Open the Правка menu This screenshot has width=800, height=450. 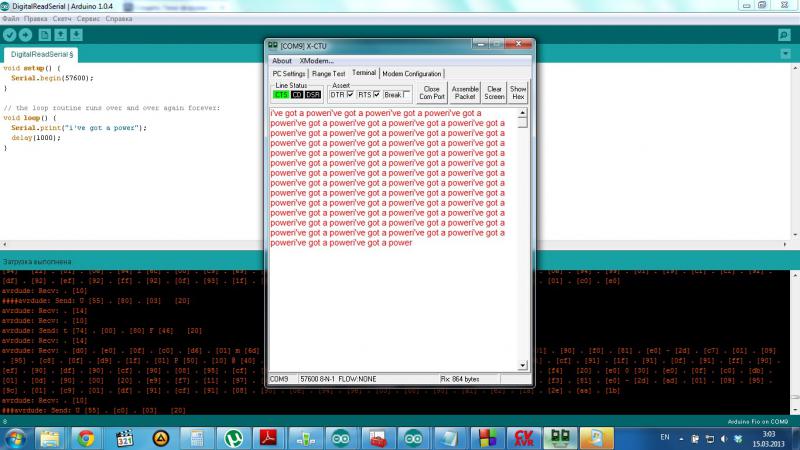35,19
